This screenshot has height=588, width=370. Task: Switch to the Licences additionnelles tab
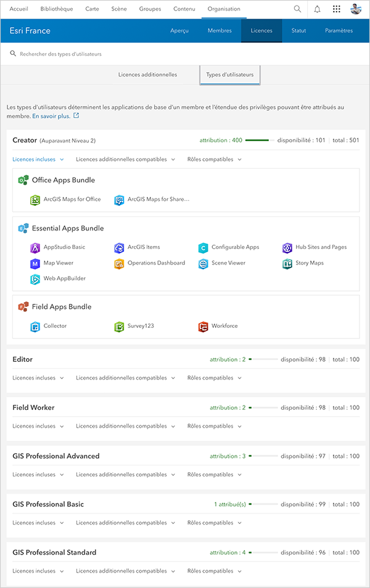click(x=147, y=75)
